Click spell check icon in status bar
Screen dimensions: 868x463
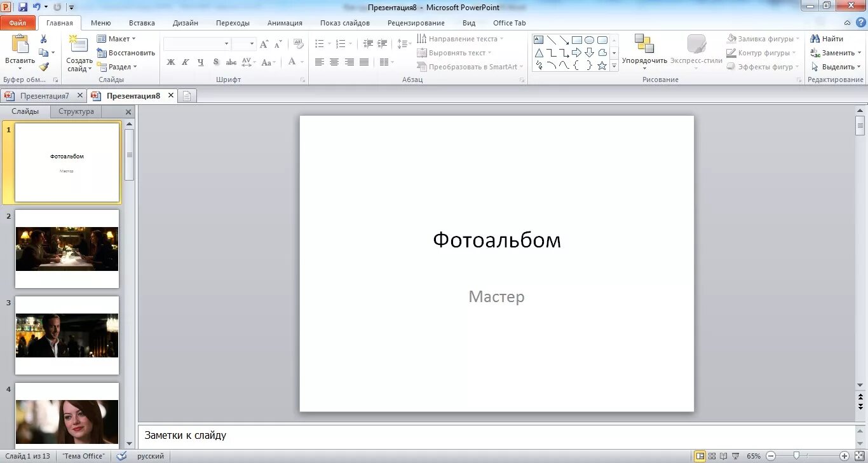pos(121,456)
